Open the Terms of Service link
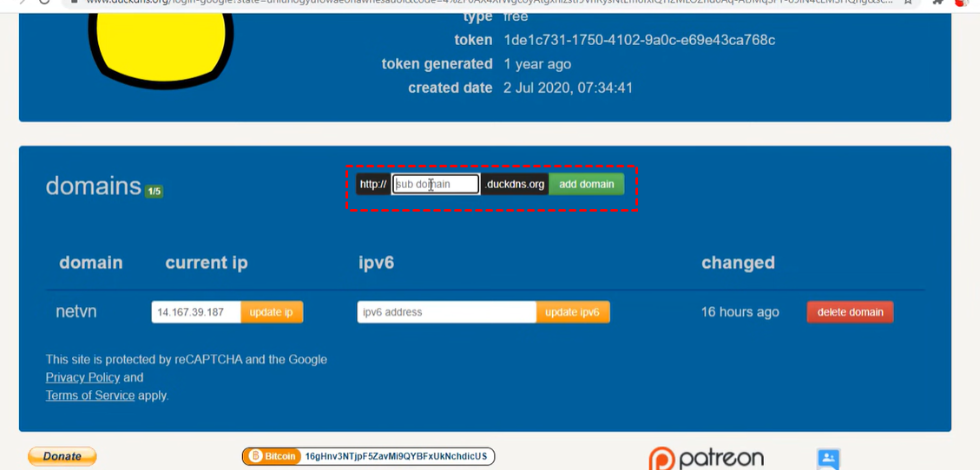980x470 pixels. click(x=90, y=395)
